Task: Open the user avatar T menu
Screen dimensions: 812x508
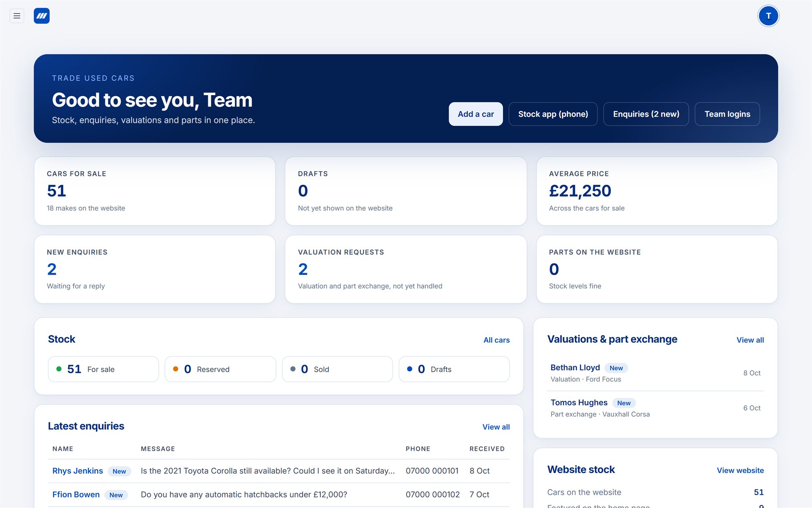Action: point(768,16)
